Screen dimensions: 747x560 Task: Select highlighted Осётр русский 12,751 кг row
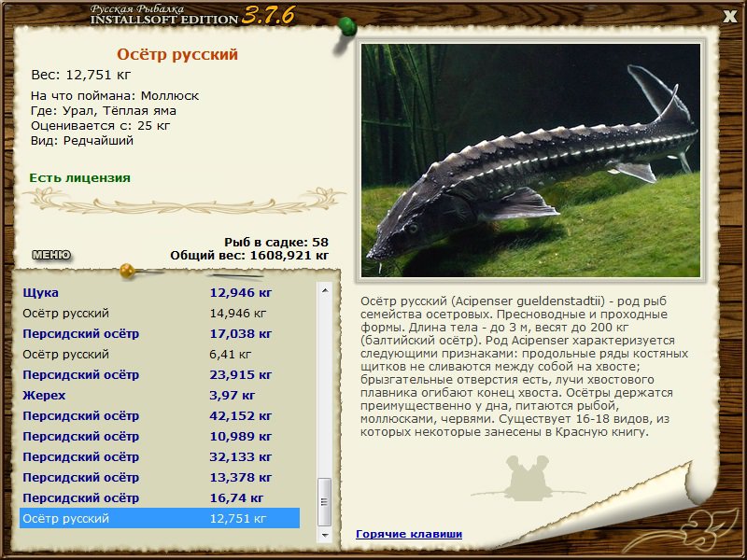(x=160, y=518)
